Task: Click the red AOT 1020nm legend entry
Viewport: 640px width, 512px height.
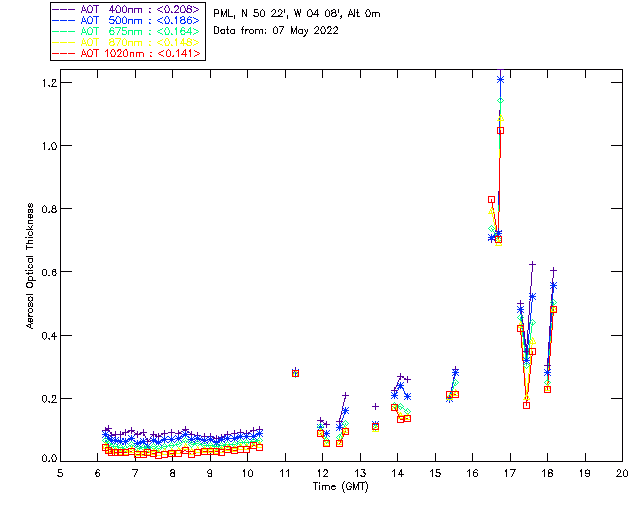Action: [140, 52]
